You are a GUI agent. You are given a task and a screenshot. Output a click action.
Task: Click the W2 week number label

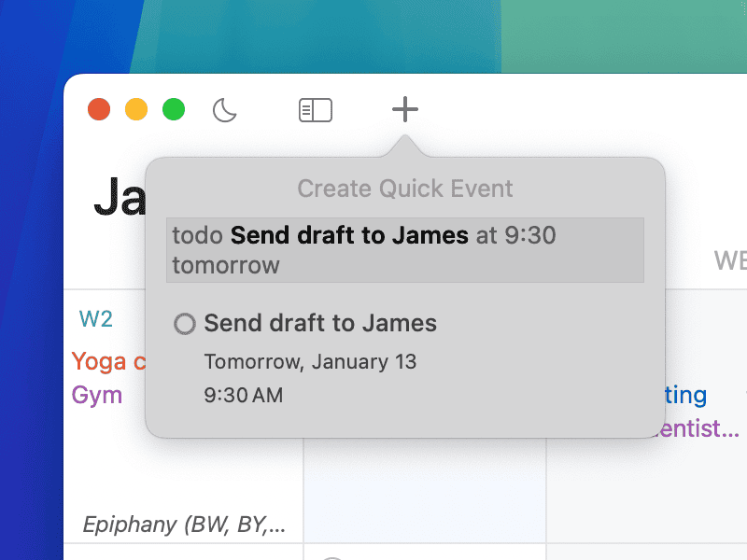click(96, 318)
